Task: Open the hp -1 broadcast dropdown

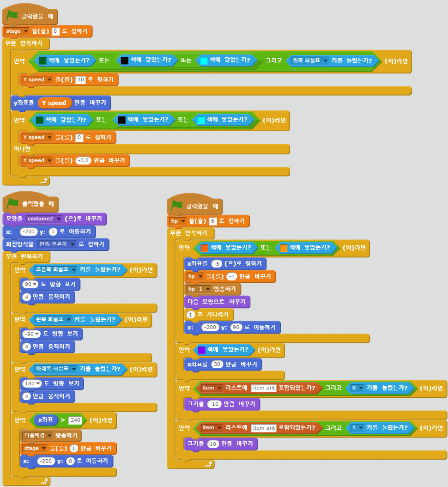Action: [x=208, y=289]
